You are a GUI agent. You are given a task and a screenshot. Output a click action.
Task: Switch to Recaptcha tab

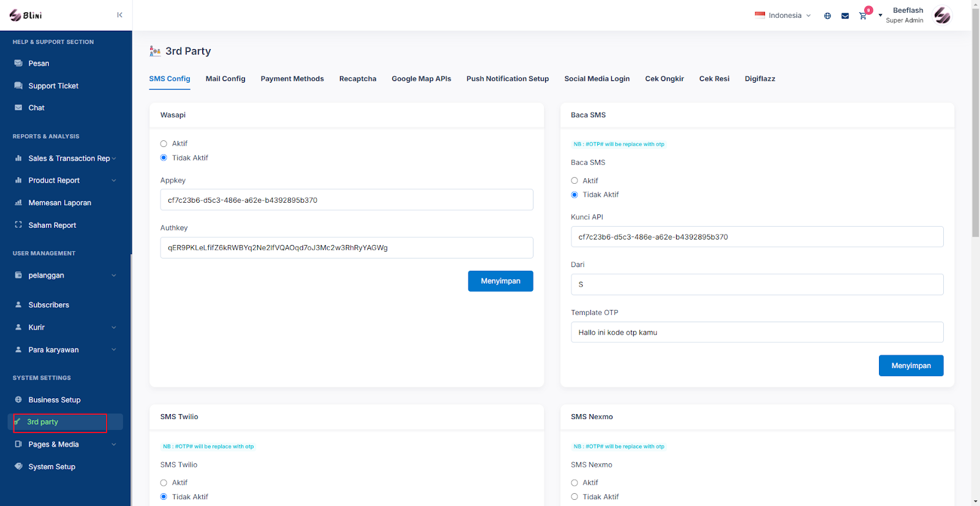point(358,78)
